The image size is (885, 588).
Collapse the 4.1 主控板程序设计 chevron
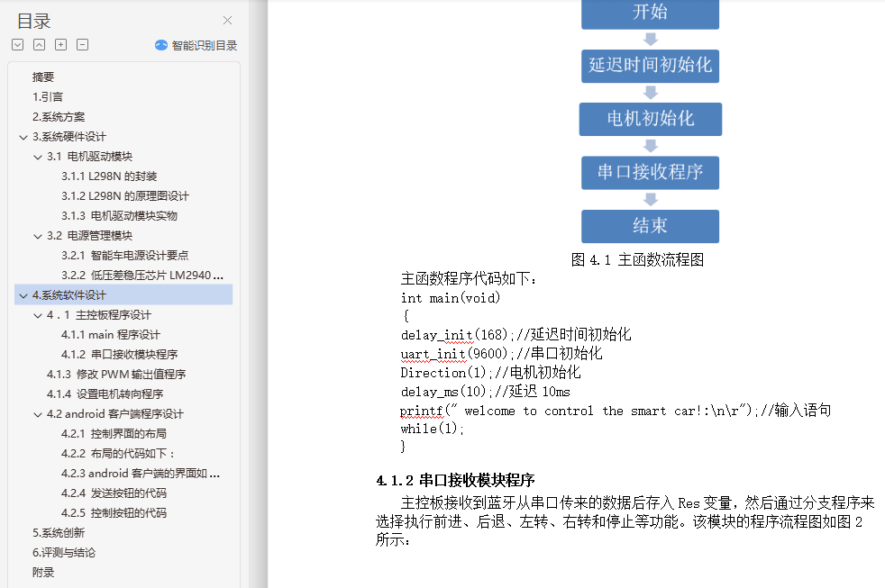pos(38,315)
